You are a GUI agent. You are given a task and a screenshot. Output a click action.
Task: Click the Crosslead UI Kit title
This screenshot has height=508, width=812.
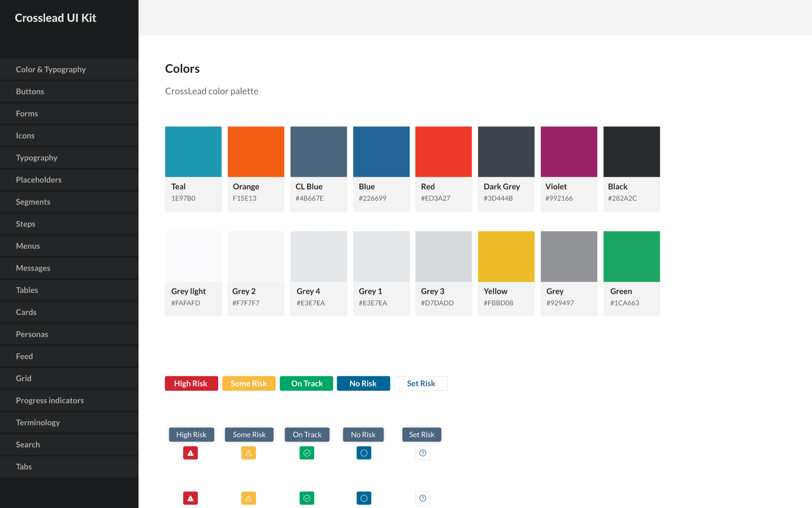click(x=55, y=18)
